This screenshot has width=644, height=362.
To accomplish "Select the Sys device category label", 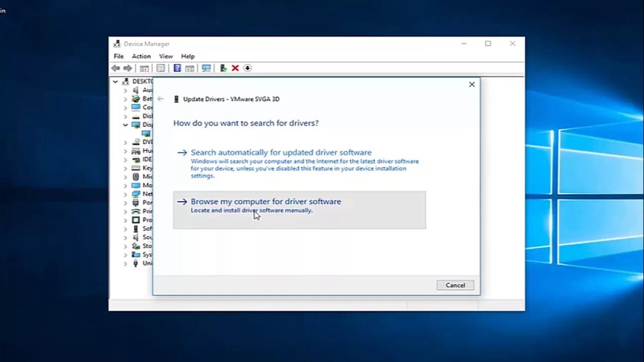I will click(x=147, y=254).
